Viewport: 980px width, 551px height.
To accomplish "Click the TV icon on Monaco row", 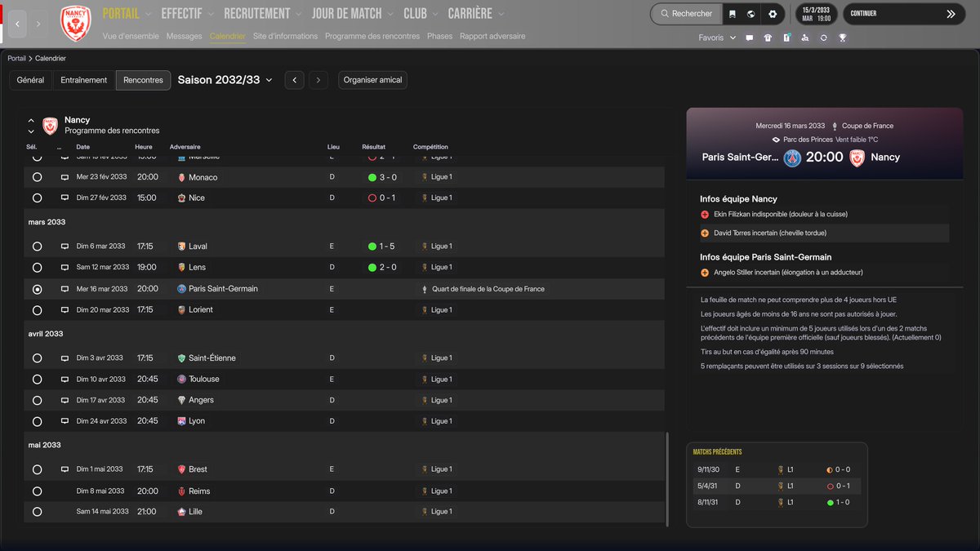I will pos(65,177).
